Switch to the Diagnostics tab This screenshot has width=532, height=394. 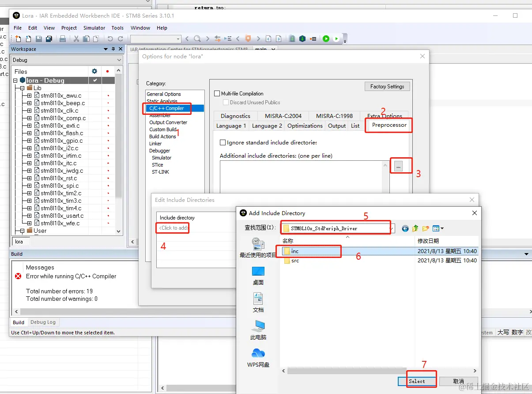235,116
